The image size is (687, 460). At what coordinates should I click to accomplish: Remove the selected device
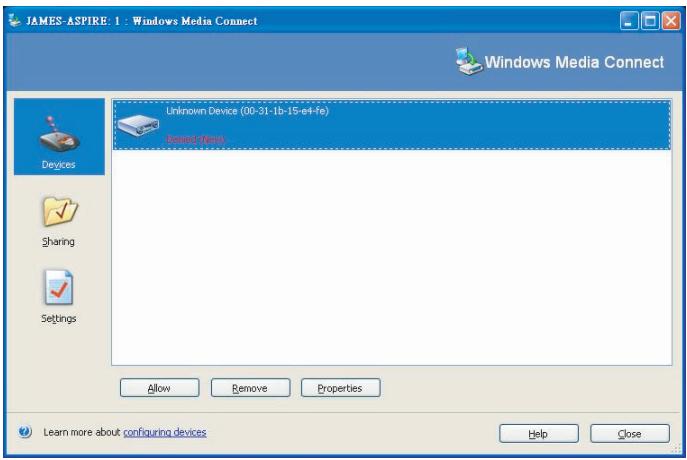[x=250, y=388]
